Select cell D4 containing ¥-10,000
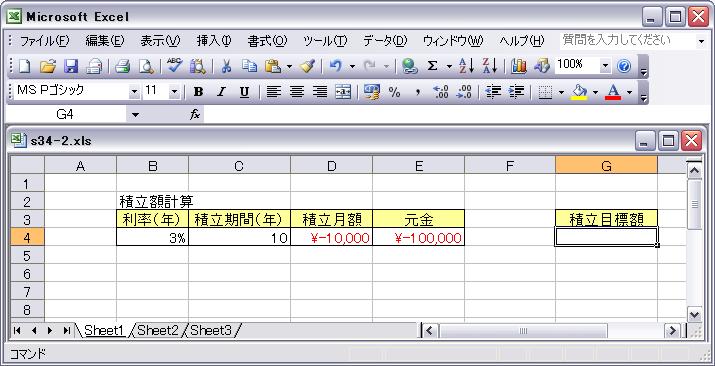Screen dimensions: 715x366 (x=332, y=237)
